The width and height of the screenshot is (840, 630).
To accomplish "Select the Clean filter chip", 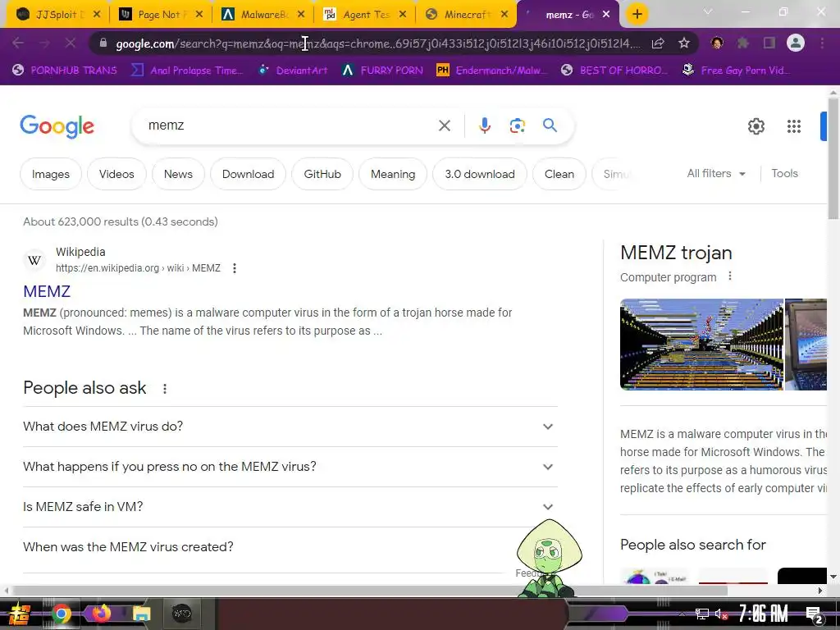I will coord(559,174).
